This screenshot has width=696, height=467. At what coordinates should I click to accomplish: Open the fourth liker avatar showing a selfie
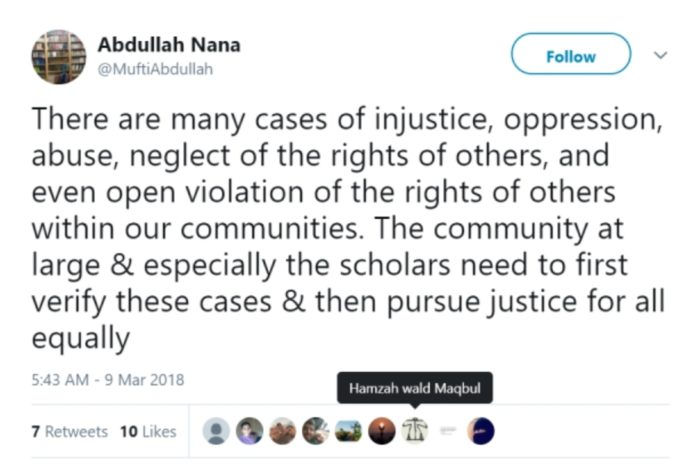click(x=316, y=431)
